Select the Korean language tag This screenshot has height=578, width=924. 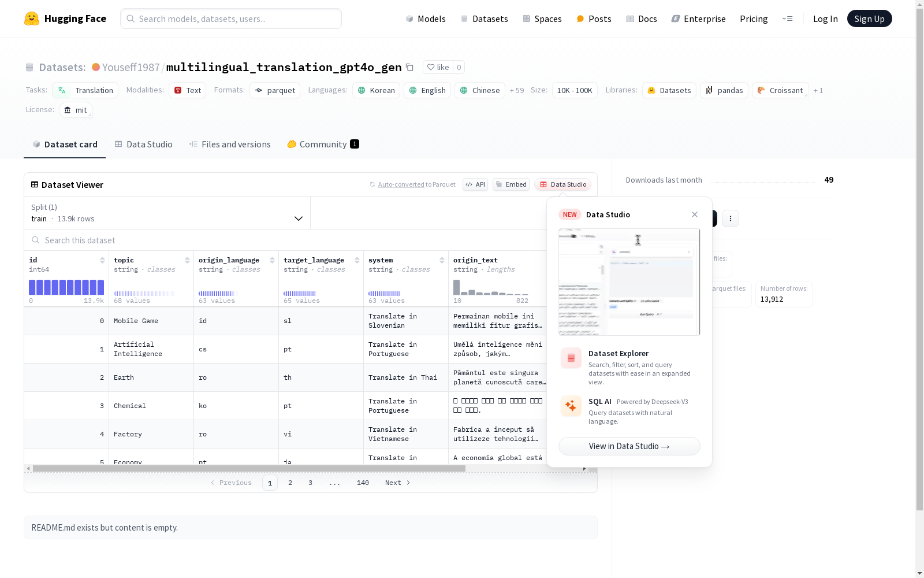click(376, 90)
